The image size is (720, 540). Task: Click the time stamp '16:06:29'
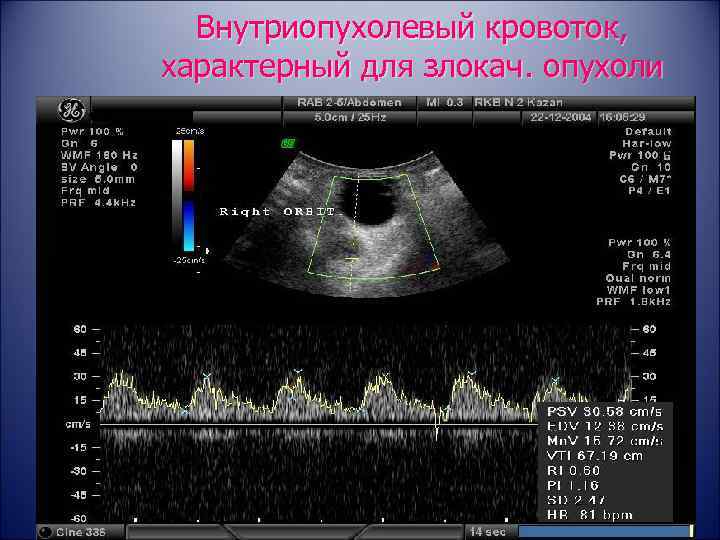(x=622, y=117)
